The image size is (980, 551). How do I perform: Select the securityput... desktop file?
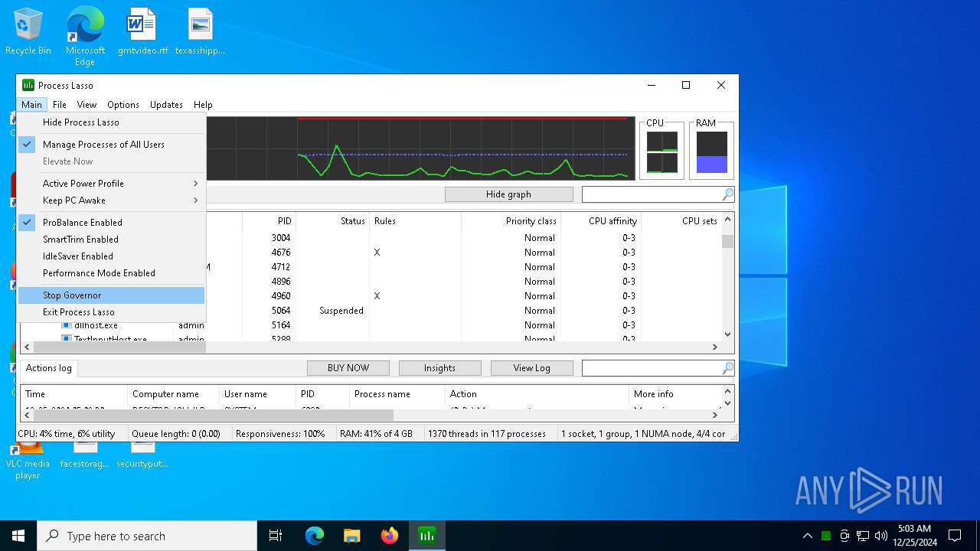[142, 455]
